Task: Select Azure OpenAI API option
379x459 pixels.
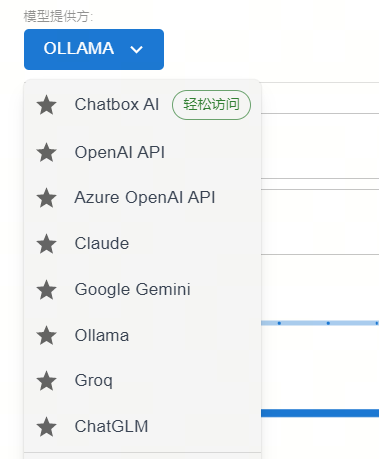Action: 143,198
